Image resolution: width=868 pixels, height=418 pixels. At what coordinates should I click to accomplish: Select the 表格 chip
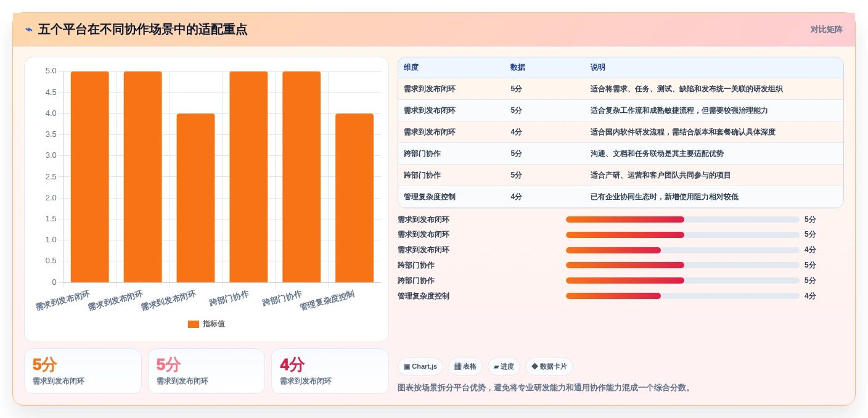click(x=465, y=367)
